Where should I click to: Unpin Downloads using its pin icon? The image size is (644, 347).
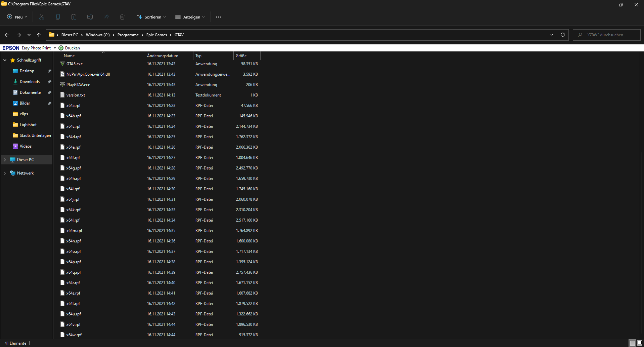click(49, 82)
